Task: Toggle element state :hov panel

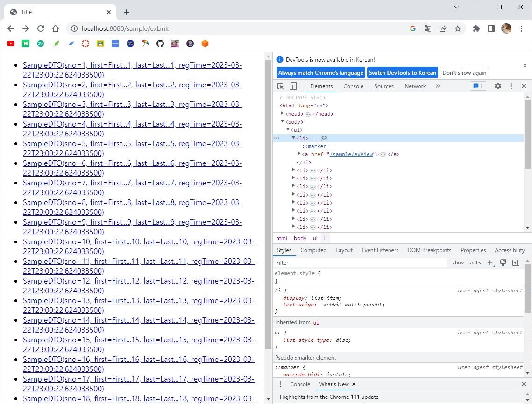Action: click(458, 262)
